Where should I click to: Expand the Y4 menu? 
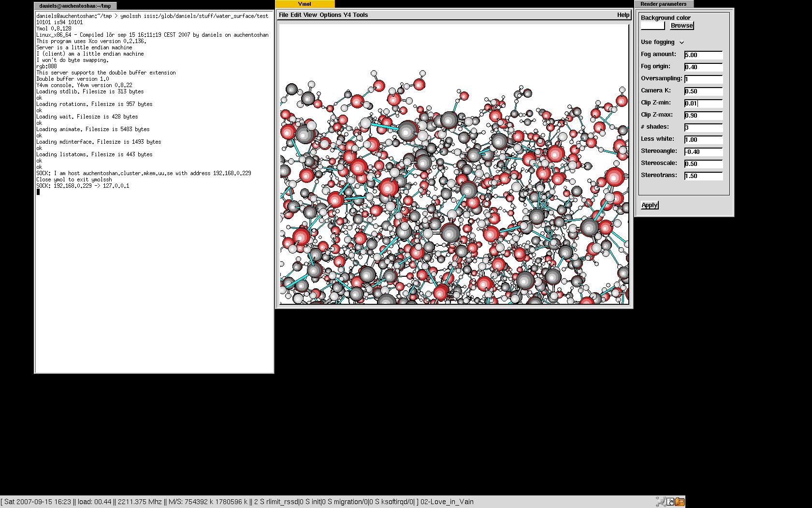point(347,15)
